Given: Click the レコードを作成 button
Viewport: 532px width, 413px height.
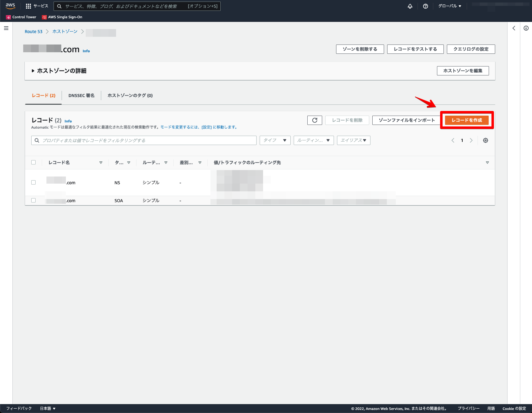Looking at the screenshot, I should click(467, 120).
